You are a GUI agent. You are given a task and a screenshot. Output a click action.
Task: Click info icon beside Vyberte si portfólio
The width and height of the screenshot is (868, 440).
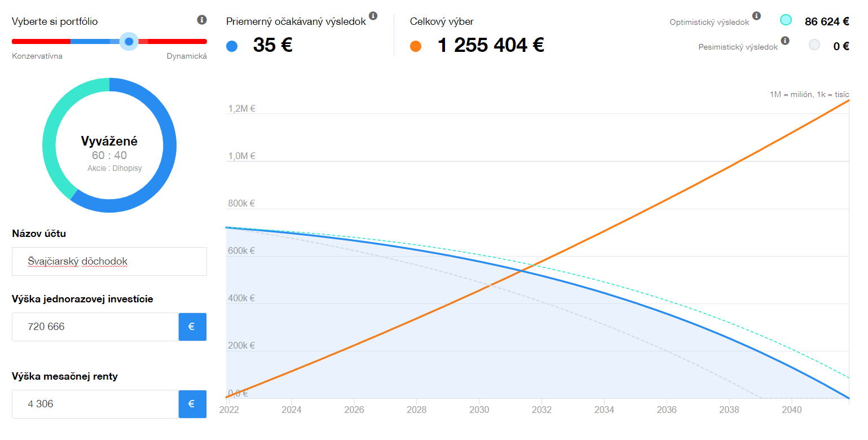[202, 20]
